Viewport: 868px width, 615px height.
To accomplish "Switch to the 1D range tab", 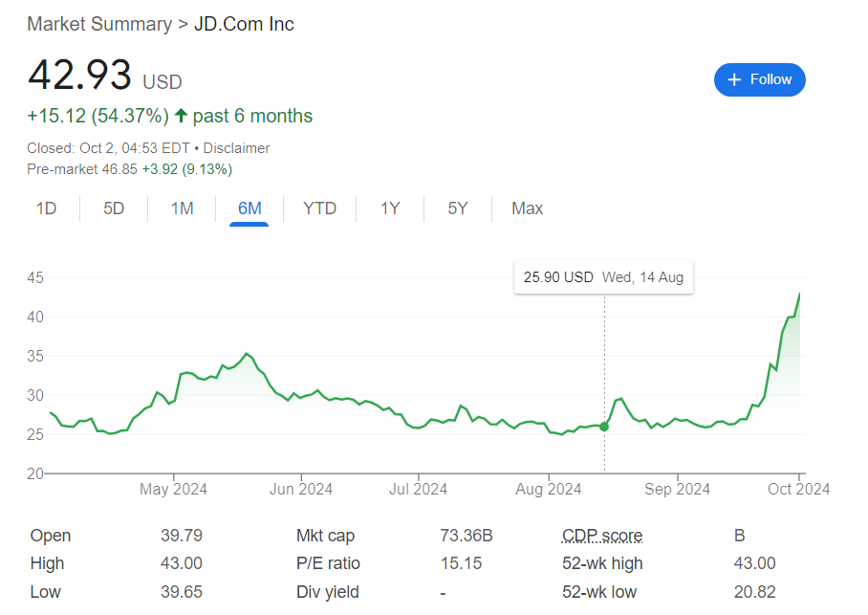I will click(47, 209).
